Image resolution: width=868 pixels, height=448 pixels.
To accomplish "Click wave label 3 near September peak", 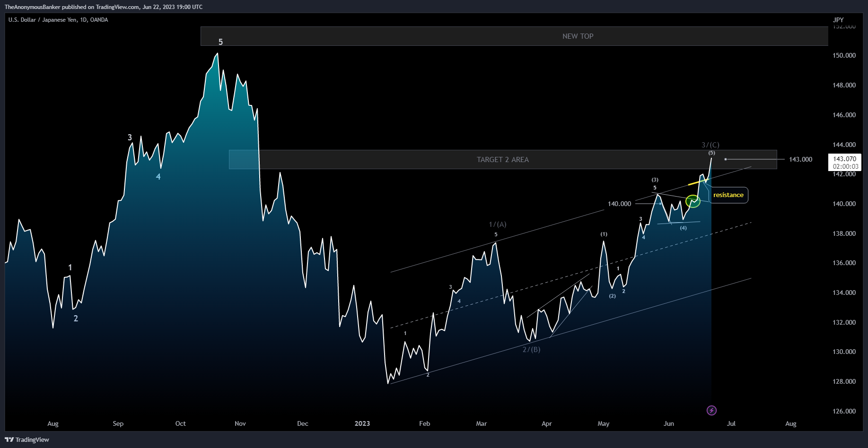I will tap(130, 138).
